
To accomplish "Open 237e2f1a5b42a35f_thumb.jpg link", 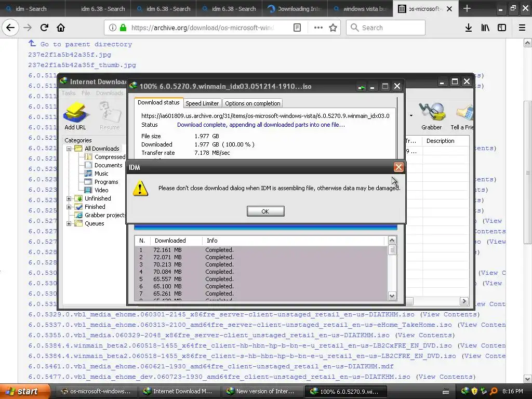I will point(82,65).
